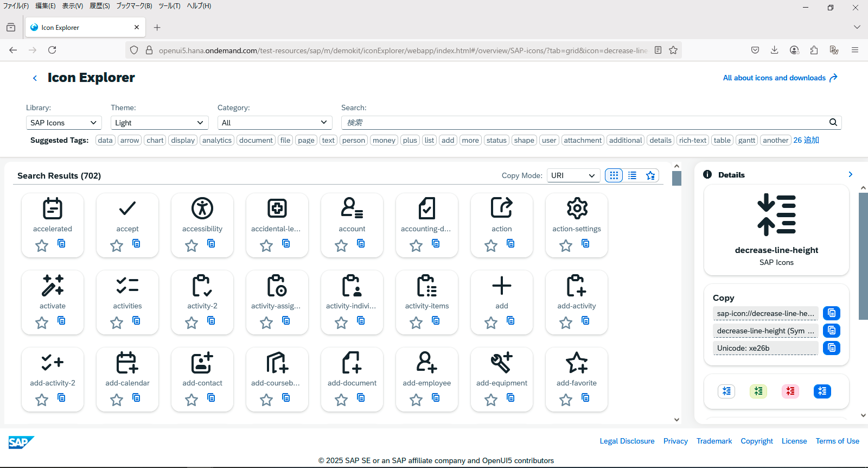
Task: Open All about icons and downloads
Action: pyautogui.click(x=780, y=78)
